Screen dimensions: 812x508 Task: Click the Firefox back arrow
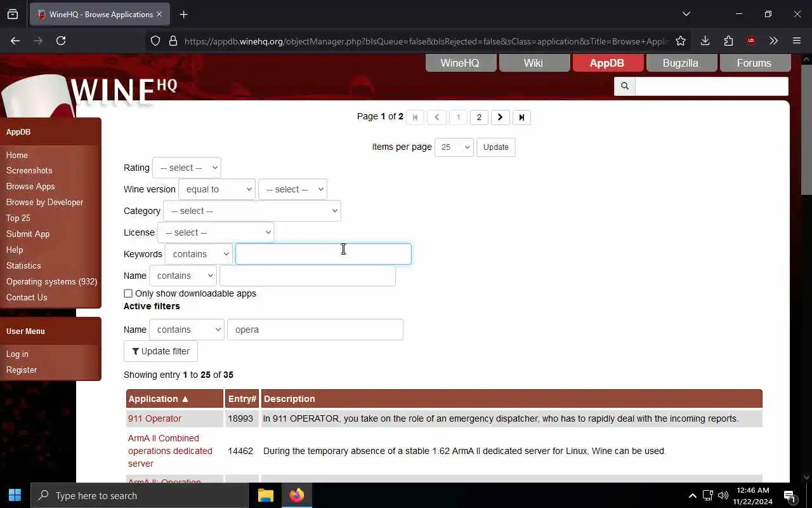pyautogui.click(x=15, y=41)
